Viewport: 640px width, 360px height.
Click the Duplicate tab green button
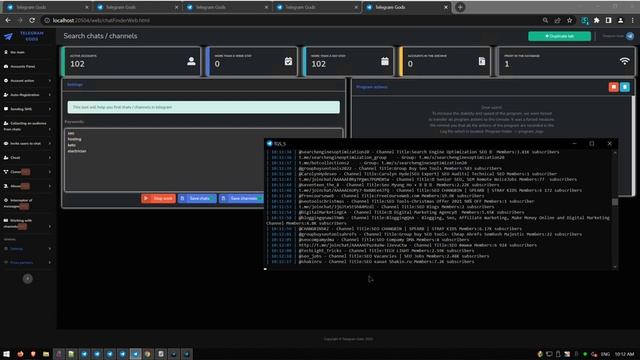(559, 36)
